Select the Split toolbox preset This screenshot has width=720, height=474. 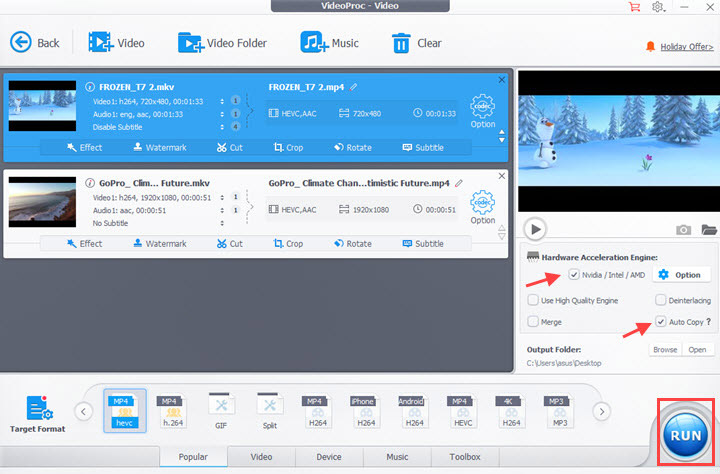pyautogui.click(x=270, y=411)
